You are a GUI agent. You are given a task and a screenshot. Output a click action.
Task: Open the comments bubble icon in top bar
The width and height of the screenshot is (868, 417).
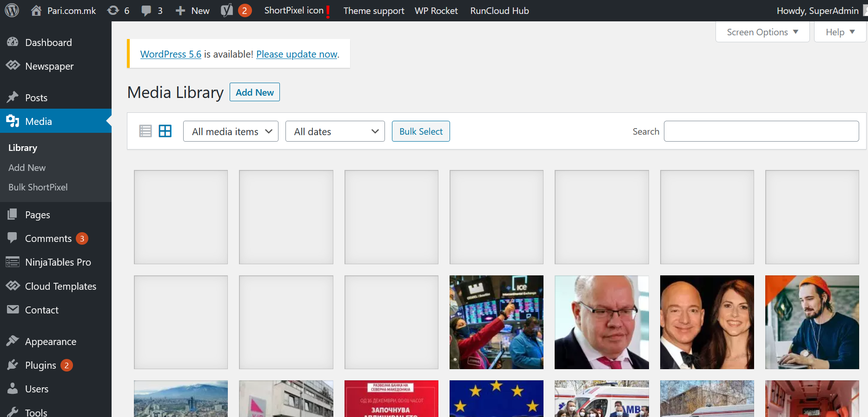146,10
